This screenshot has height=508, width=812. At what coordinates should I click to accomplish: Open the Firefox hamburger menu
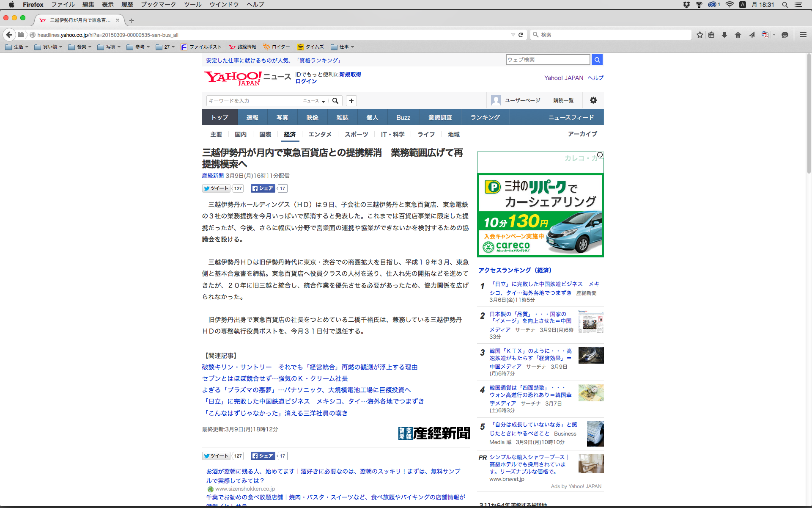[x=803, y=35]
